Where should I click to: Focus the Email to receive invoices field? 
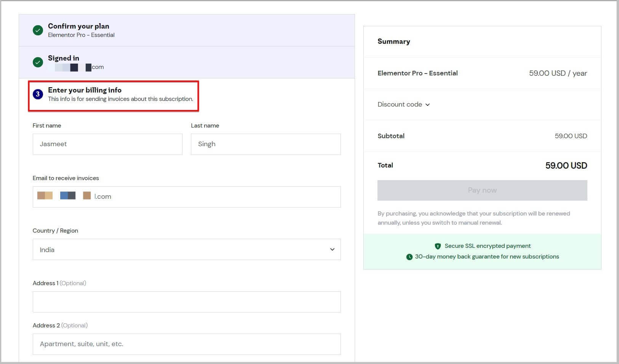(x=187, y=197)
